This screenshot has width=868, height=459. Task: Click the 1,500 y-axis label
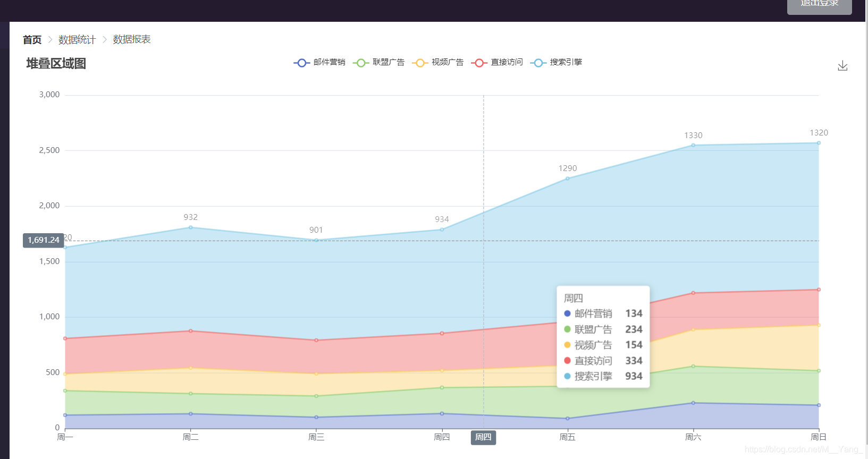click(49, 261)
